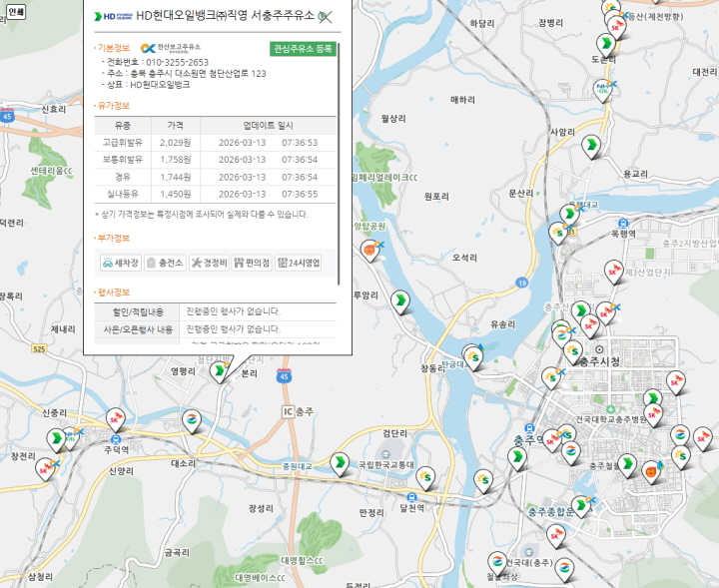Click the 24시영업 24-hour operation icon
Image resolution: width=719 pixels, height=588 pixels.
tap(299, 263)
